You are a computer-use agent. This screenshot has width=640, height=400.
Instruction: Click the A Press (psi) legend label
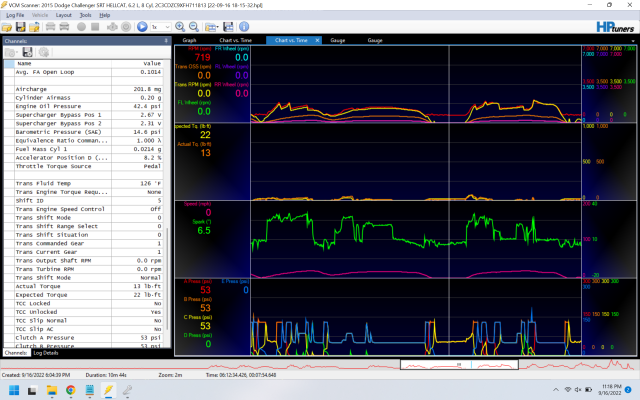click(x=197, y=281)
